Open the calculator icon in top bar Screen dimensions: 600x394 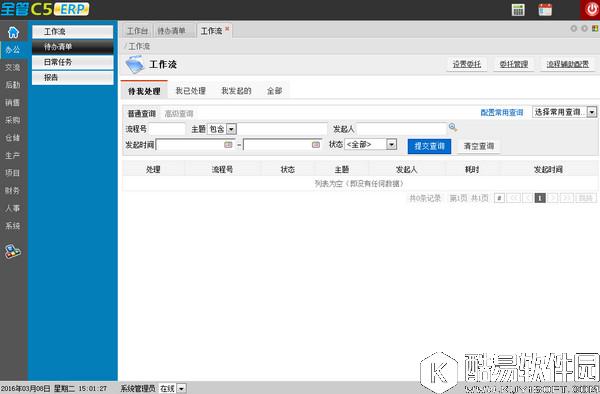pos(518,10)
